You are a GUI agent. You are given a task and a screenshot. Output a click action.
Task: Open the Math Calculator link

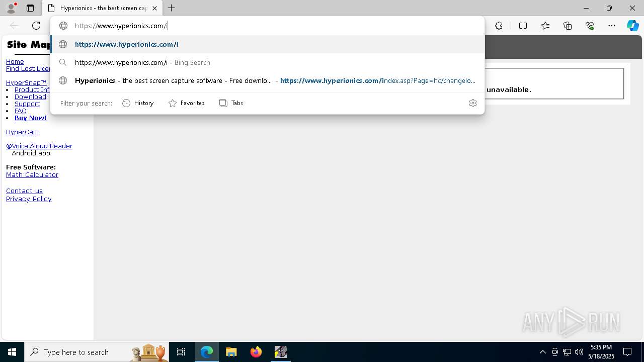(32, 174)
